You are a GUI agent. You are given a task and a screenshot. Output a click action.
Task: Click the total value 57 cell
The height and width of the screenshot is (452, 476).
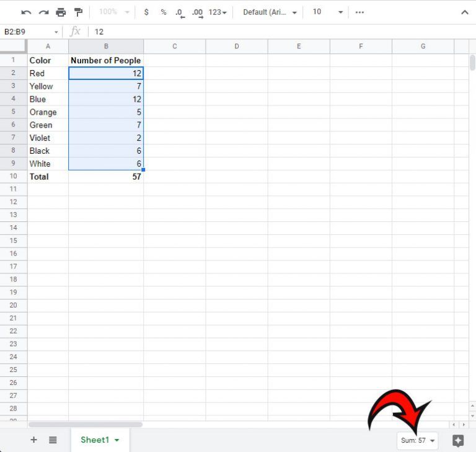[x=106, y=177]
